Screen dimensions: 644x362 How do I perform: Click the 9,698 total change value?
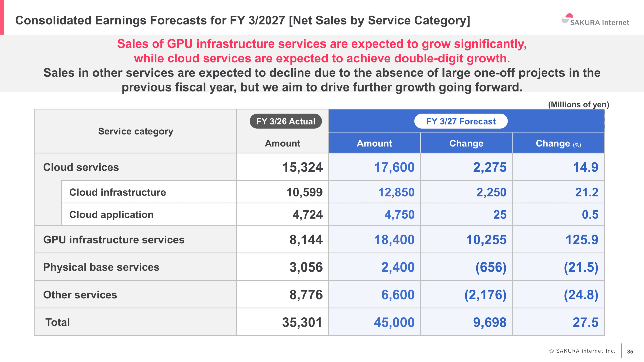coord(490,323)
